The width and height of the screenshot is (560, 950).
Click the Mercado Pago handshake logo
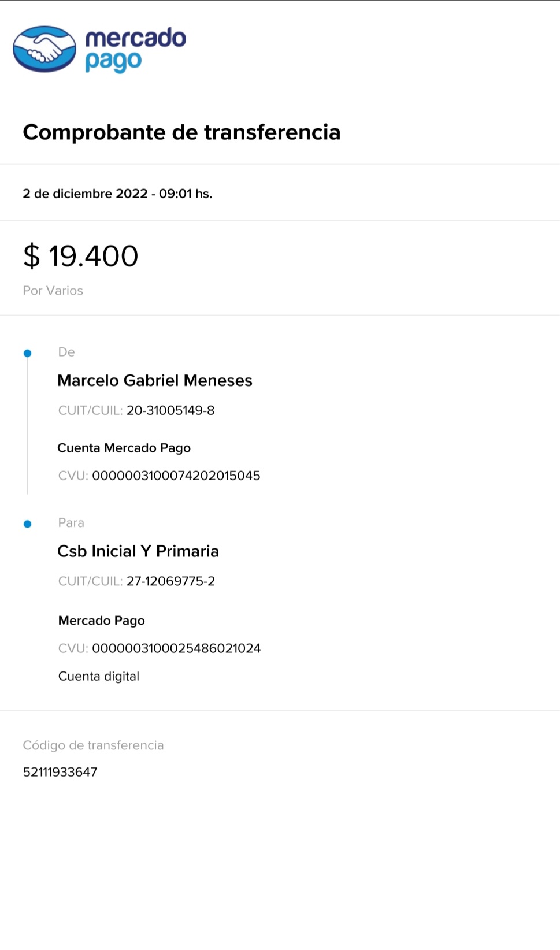click(44, 49)
